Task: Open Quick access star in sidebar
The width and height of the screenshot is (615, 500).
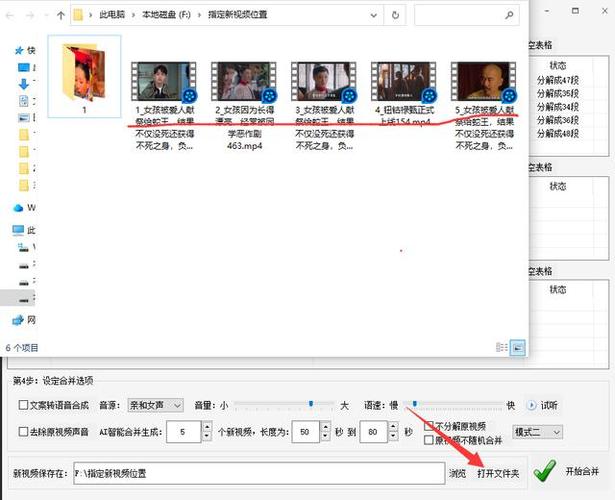Action: tap(19, 50)
